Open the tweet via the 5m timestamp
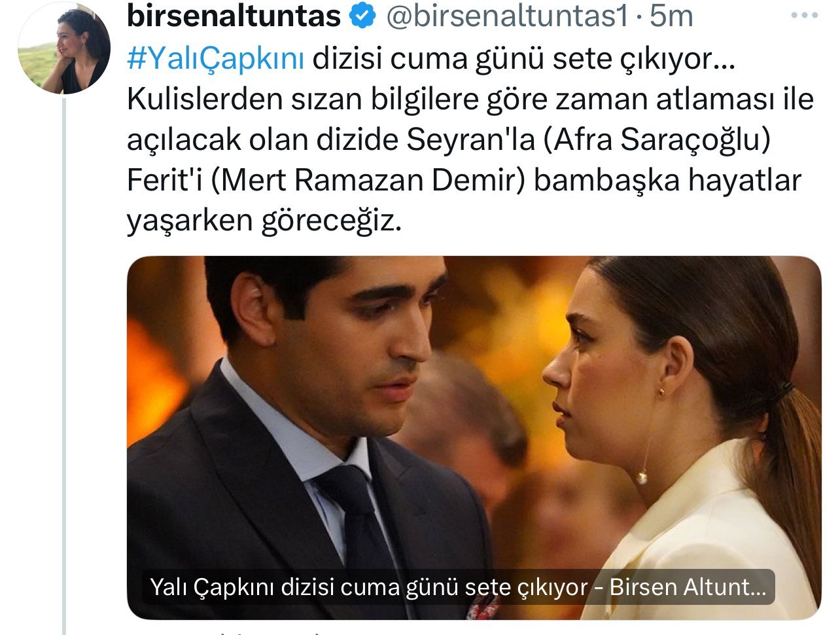The image size is (840, 635). click(x=672, y=16)
